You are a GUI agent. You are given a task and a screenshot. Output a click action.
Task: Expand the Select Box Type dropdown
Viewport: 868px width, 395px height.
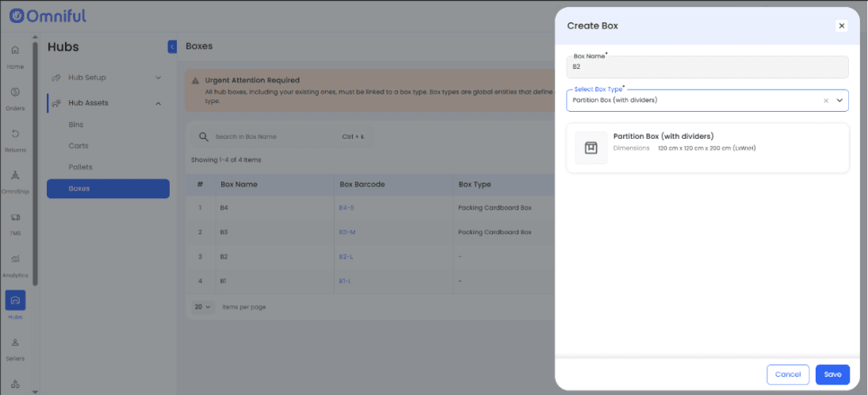pyautogui.click(x=839, y=101)
